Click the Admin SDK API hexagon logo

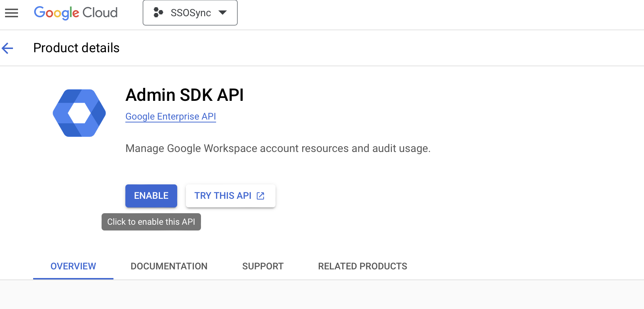coord(79,113)
